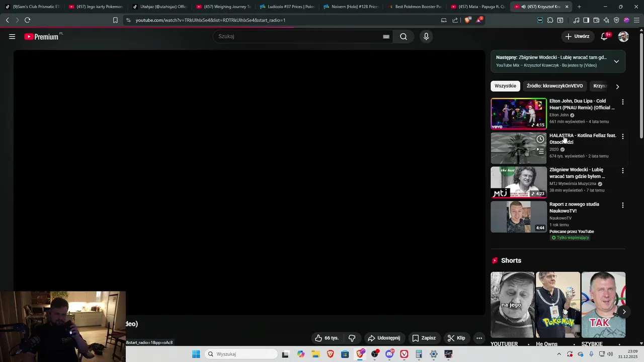The width and height of the screenshot is (644, 362).
Task: Click the Zapisz button
Action: tap(424, 338)
